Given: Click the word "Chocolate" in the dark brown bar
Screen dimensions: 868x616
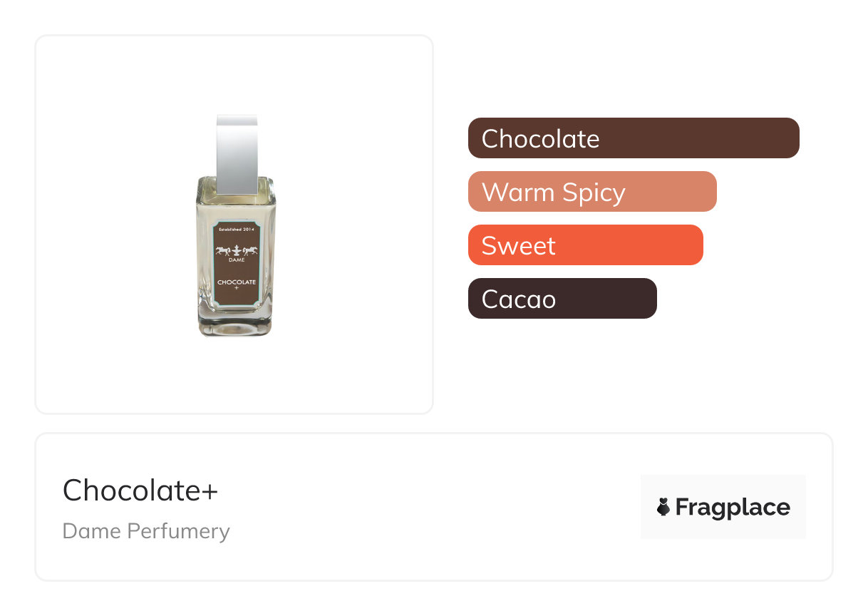Looking at the screenshot, I should [x=540, y=138].
